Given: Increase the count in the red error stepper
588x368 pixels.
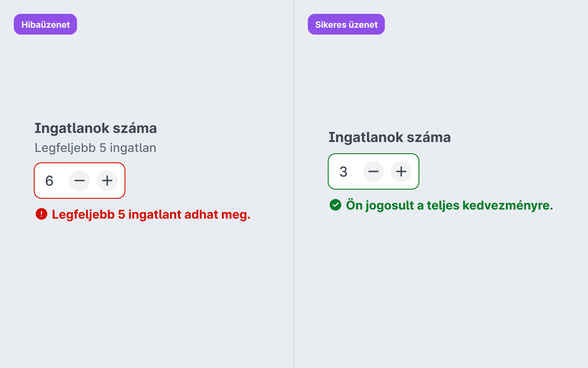Looking at the screenshot, I should [107, 181].
